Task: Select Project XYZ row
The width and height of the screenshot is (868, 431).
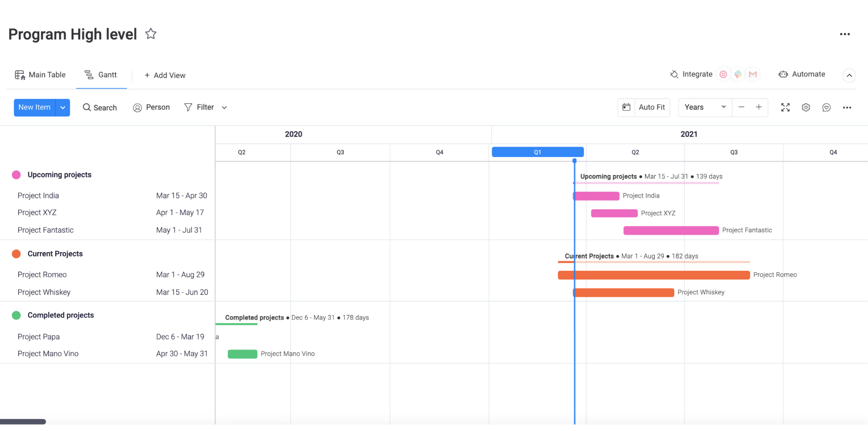Action: pyautogui.click(x=108, y=213)
